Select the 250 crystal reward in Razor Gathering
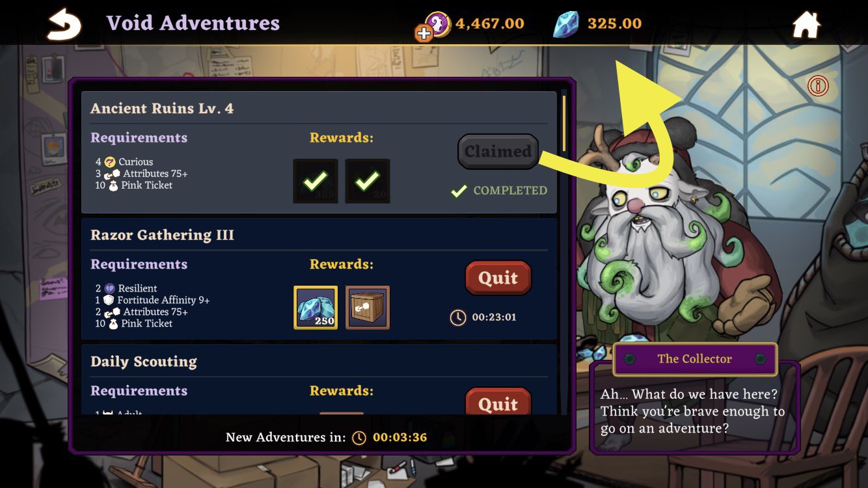The height and width of the screenshot is (488, 868). tap(316, 307)
